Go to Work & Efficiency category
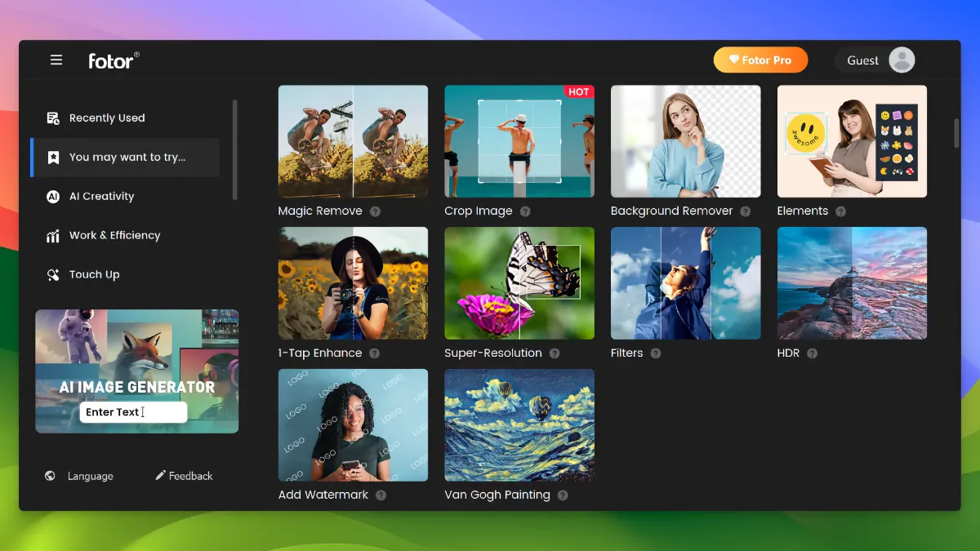Image resolution: width=980 pixels, height=551 pixels. (x=114, y=236)
